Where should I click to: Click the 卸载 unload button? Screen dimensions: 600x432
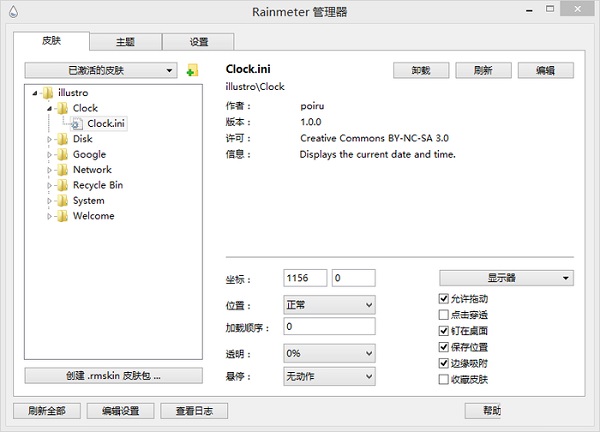click(421, 70)
